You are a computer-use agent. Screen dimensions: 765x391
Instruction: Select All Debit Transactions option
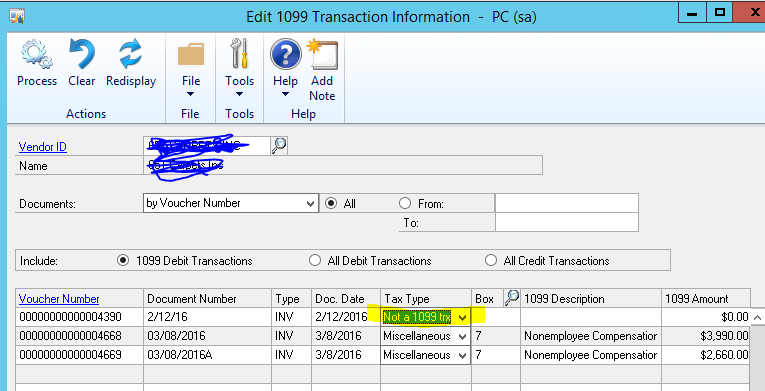pyautogui.click(x=315, y=261)
